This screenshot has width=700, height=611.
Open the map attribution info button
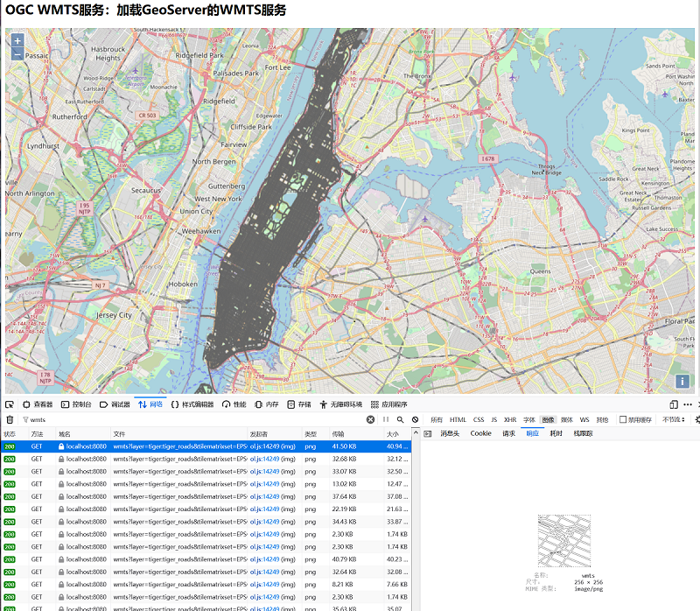pyautogui.click(x=682, y=381)
